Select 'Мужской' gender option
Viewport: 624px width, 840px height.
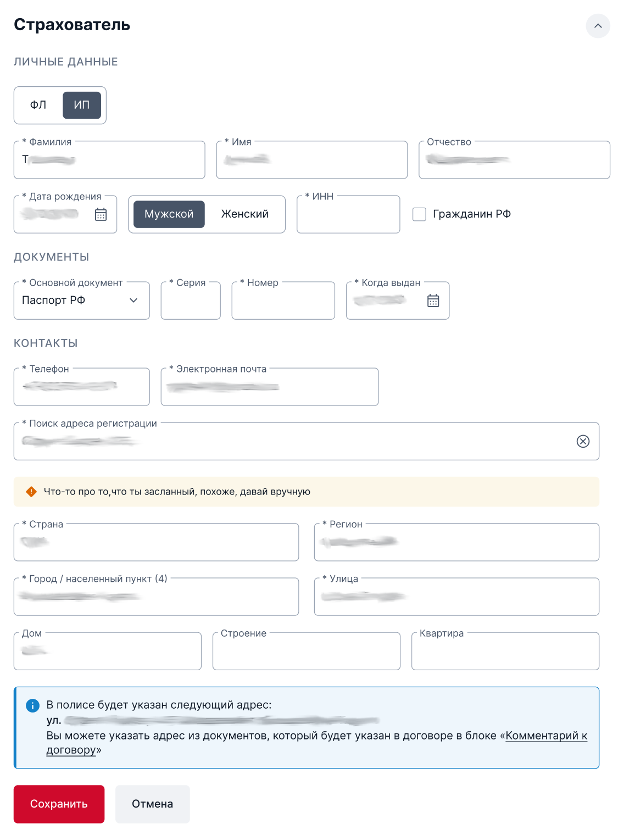169,214
